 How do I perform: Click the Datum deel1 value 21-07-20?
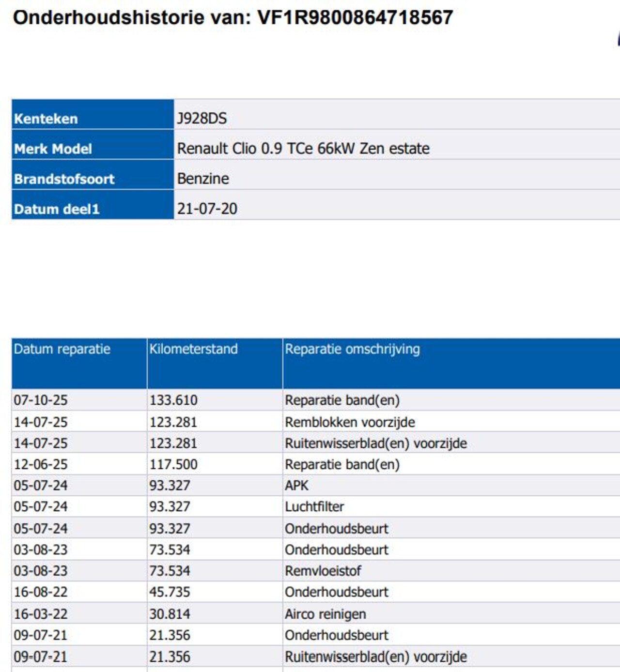pos(207,209)
